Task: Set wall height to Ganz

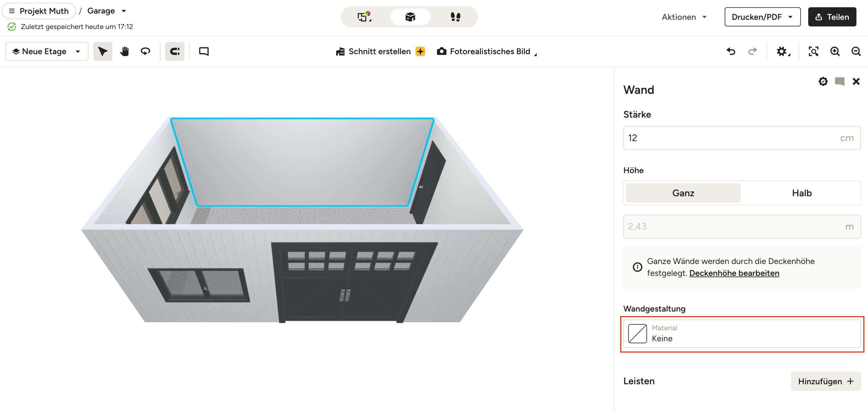Action: coord(683,193)
